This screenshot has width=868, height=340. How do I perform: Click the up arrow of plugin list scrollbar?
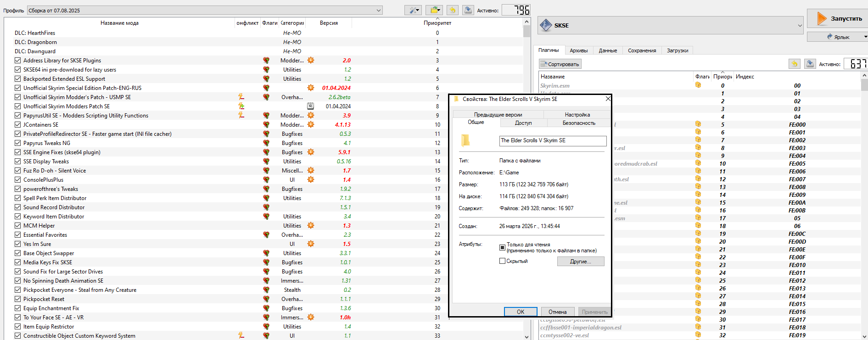(x=864, y=75)
